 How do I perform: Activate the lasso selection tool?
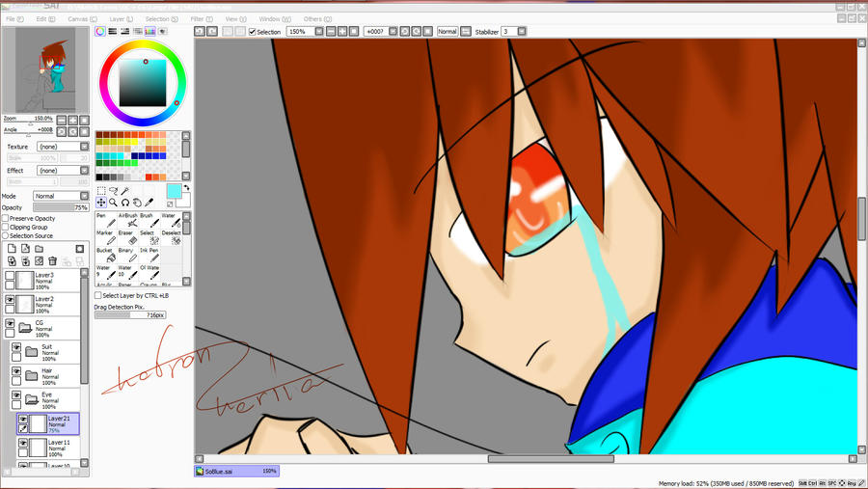pos(114,191)
